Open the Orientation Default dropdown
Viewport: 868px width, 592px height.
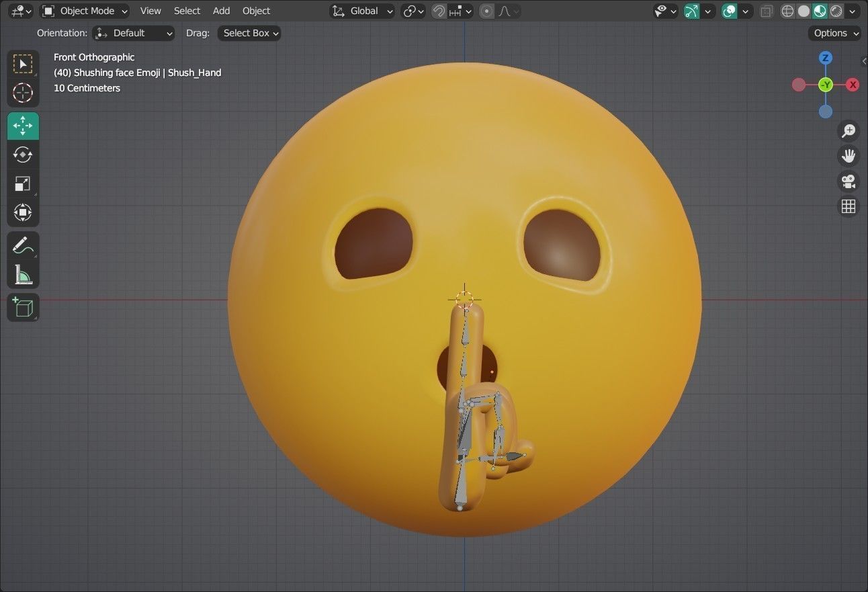(134, 33)
